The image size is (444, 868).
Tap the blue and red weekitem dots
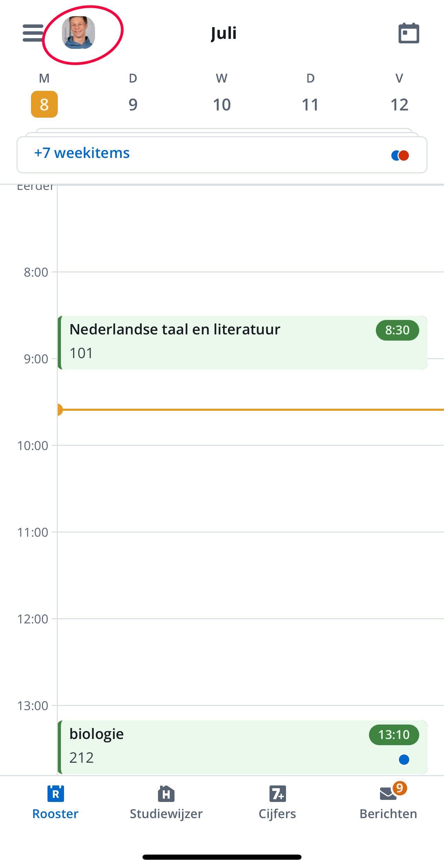pyautogui.click(x=400, y=156)
